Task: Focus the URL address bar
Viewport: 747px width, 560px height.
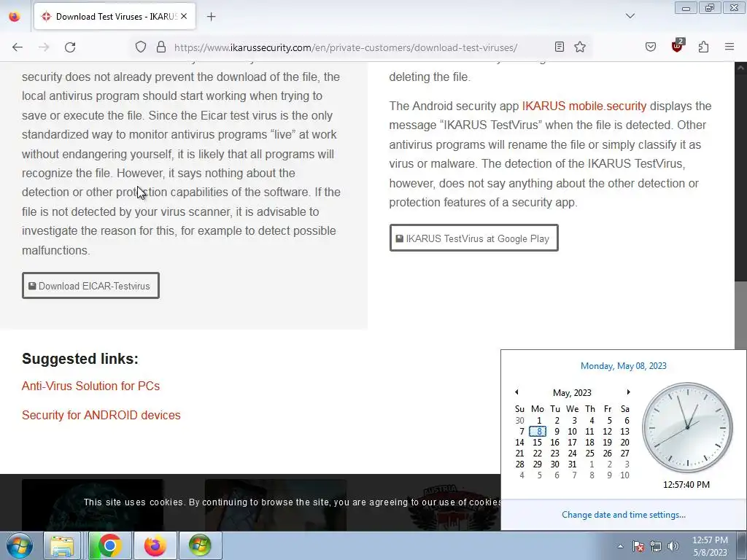Action: (362, 47)
